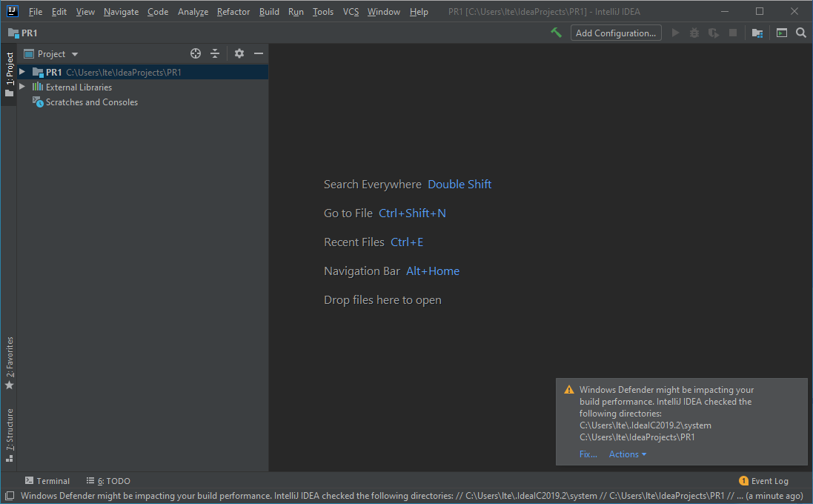The height and width of the screenshot is (504, 813).
Task: Click the warning icon in notification
Action: tap(568, 389)
